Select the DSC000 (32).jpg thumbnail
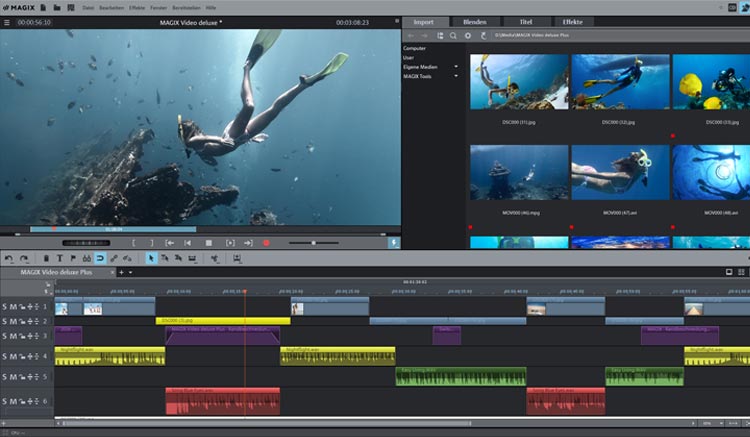 (620, 82)
